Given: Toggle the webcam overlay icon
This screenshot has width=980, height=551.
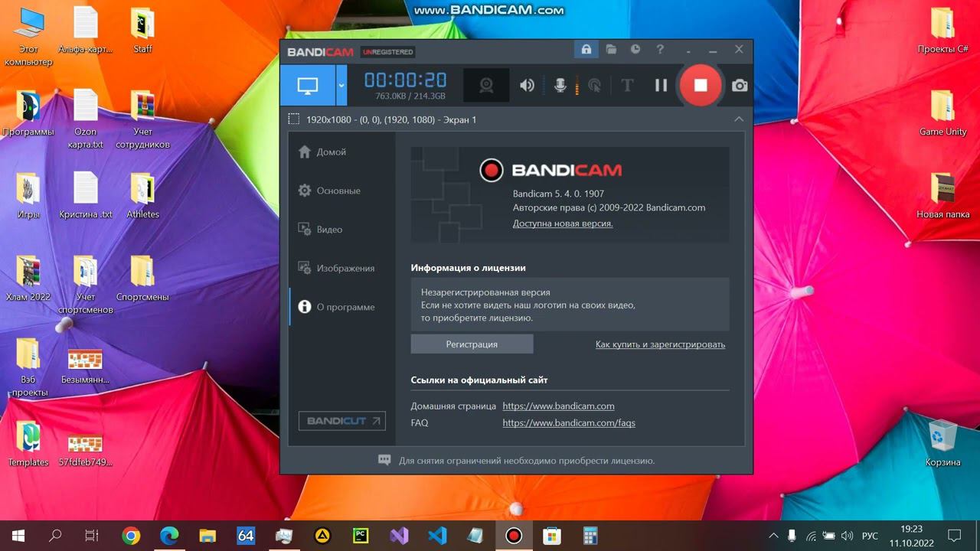Looking at the screenshot, I should pyautogui.click(x=486, y=85).
